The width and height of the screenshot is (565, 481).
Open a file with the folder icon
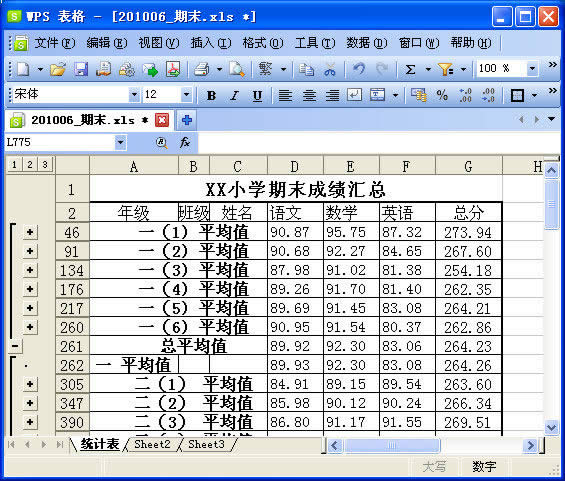[x=58, y=69]
